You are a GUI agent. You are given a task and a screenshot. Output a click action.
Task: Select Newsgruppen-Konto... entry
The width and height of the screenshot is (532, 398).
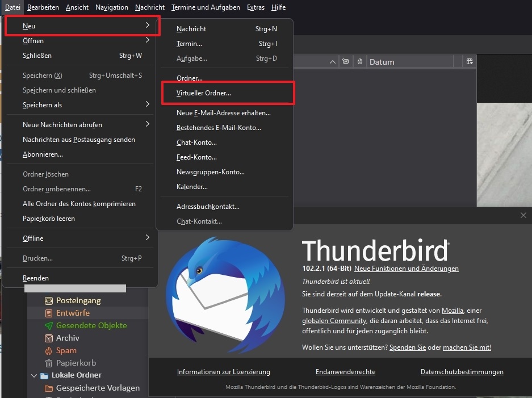coord(224,172)
